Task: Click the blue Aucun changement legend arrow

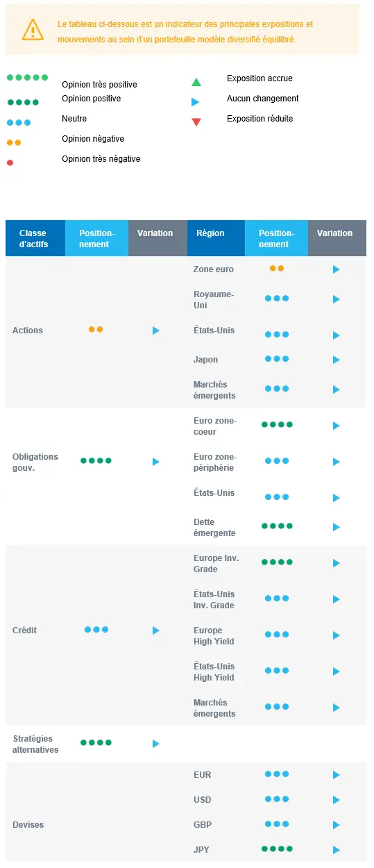Action: 196,102
